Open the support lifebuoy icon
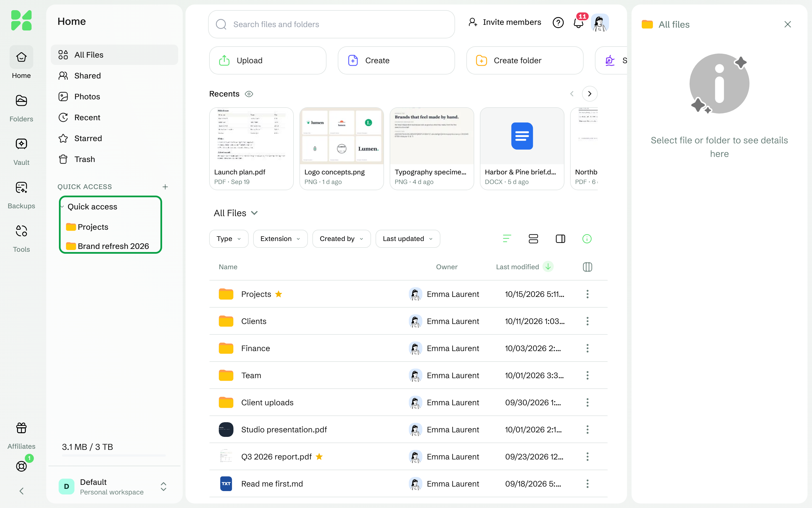The image size is (812, 508). click(21, 466)
